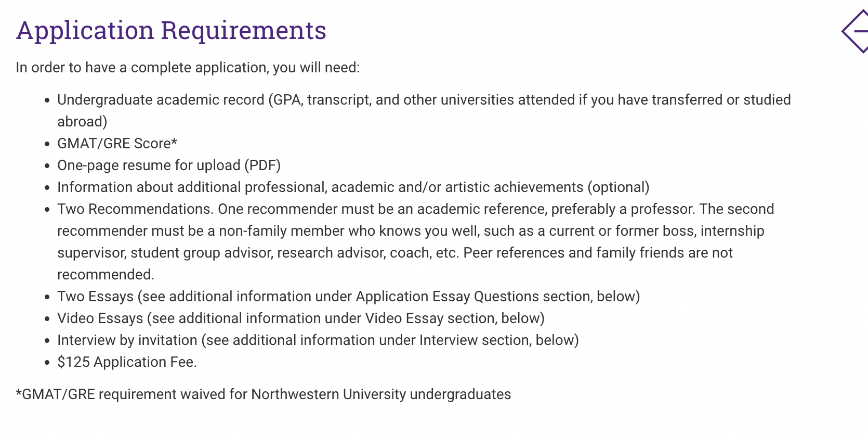Click the 'Two Recommendations' text
The width and height of the screenshot is (868, 435).
[x=135, y=209]
